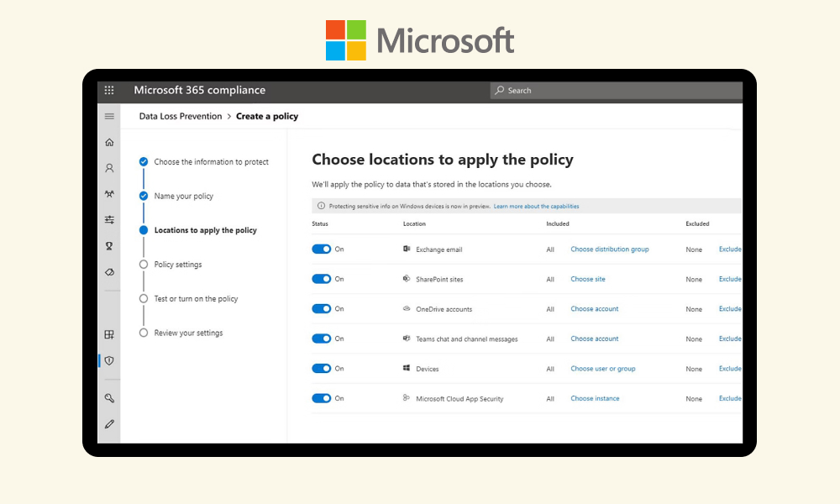Go to 'Choose the information to protect' step

tap(211, 162)
